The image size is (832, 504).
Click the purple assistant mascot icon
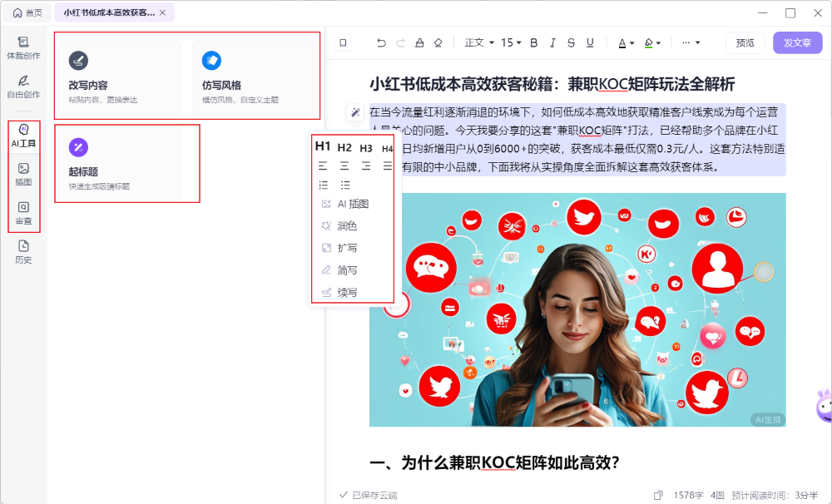824,405
